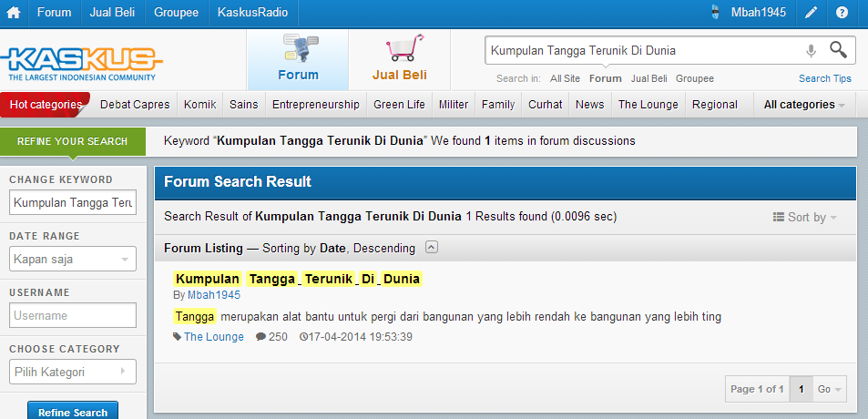Open the pencil create-post icon
The height and width of the screenshot is (419, 868).
click(811, 13)
